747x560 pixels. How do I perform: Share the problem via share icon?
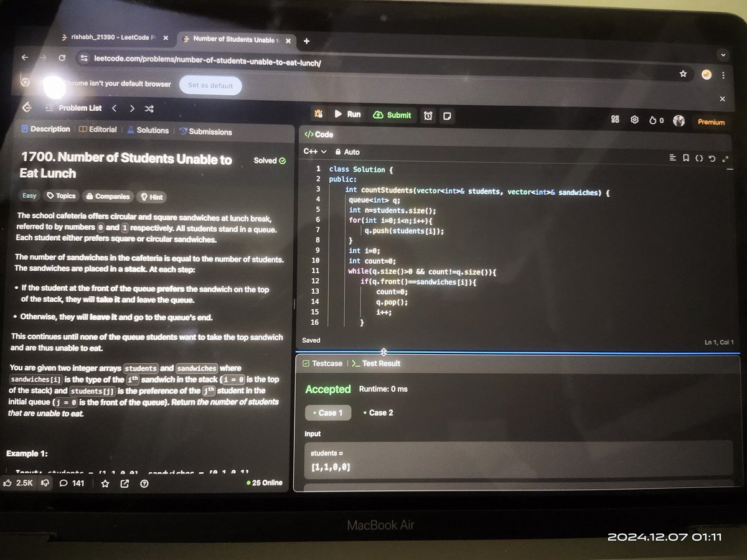pyautogui.click(x=125, y=483)
